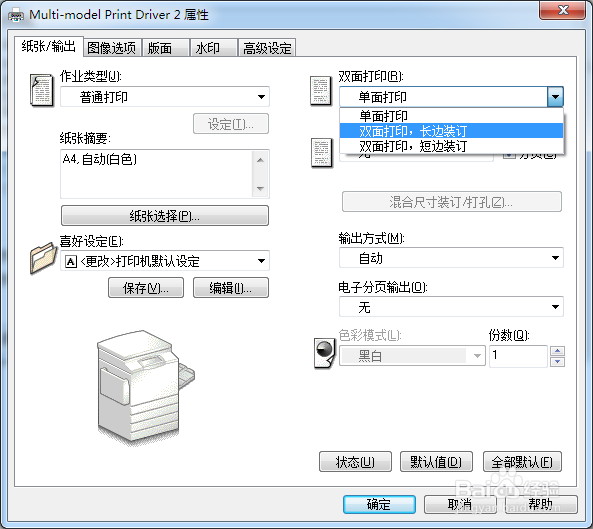Increase copies with the up spinner arrow
This screenshot has width=593, height=529.
557,351
